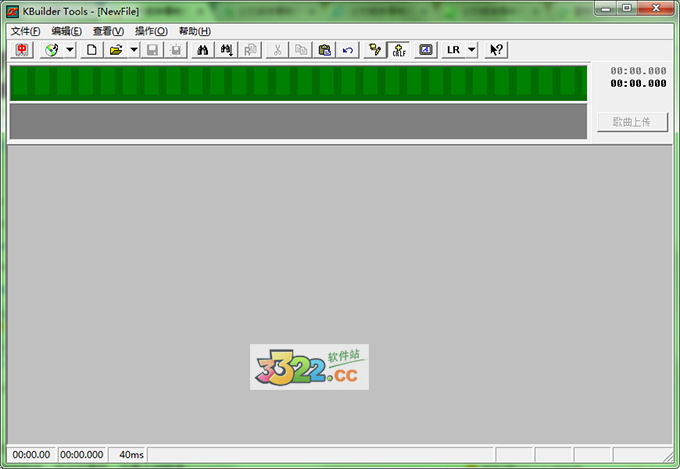Minimize the KBuilder Tools window
This screenshot has height=469, width=680.
(x=606, y=8)
